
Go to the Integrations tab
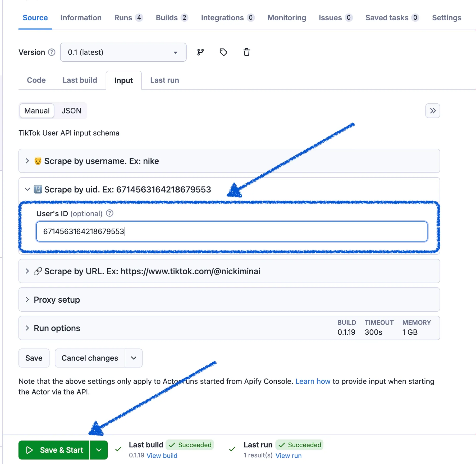(228, 18)
